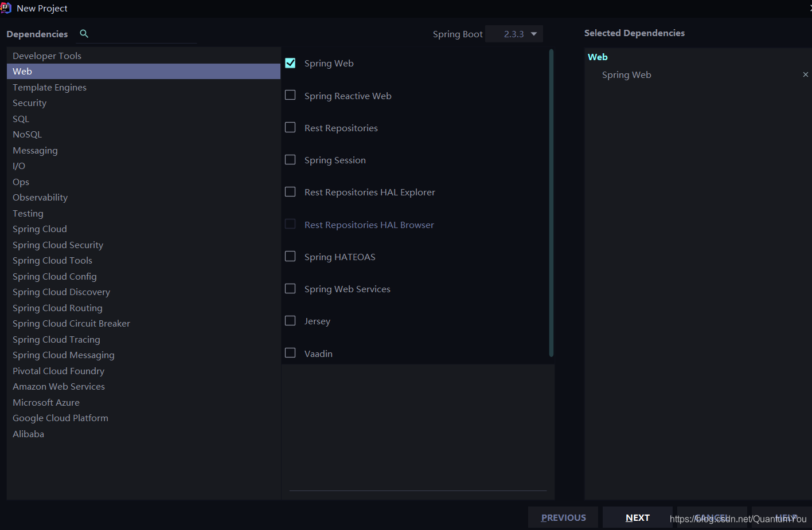Image resolution: width=812 pixels, height=530 pixels.
Task: Select the Developer Tools category
Action: click(143, 56)
